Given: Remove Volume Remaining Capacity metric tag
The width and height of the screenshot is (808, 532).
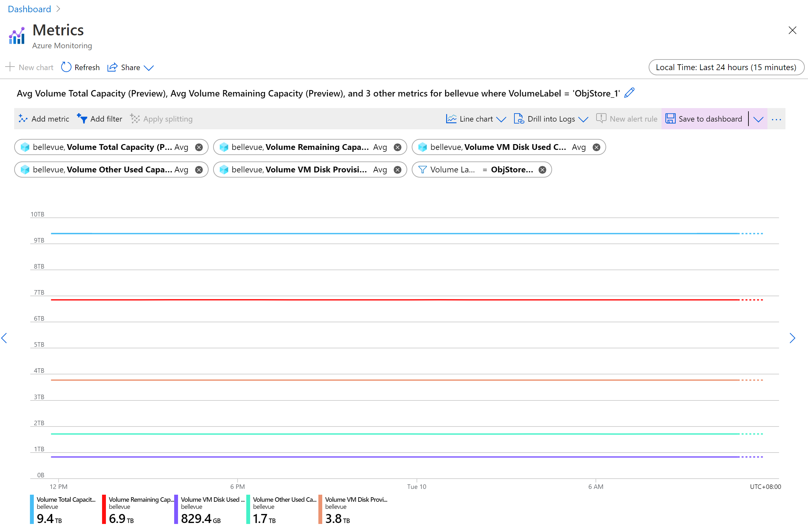Looking at the screenshot, I should tap(398, 147).
